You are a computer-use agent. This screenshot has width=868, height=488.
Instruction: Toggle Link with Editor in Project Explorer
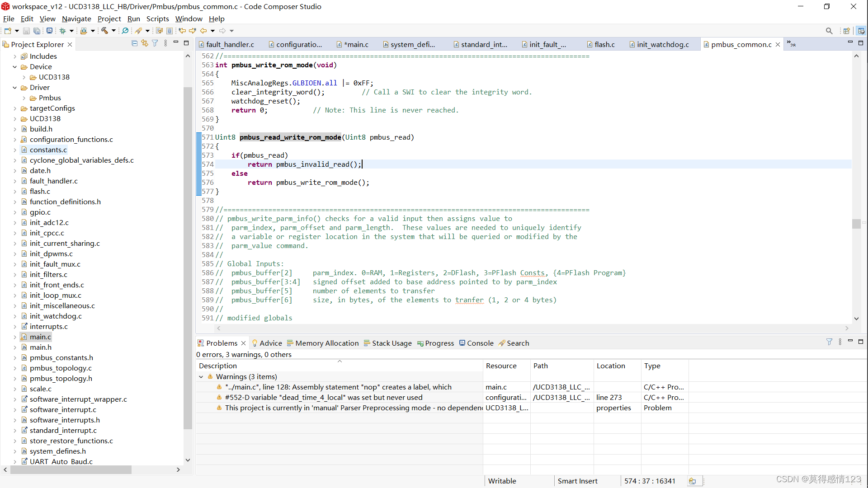[145, 43]
